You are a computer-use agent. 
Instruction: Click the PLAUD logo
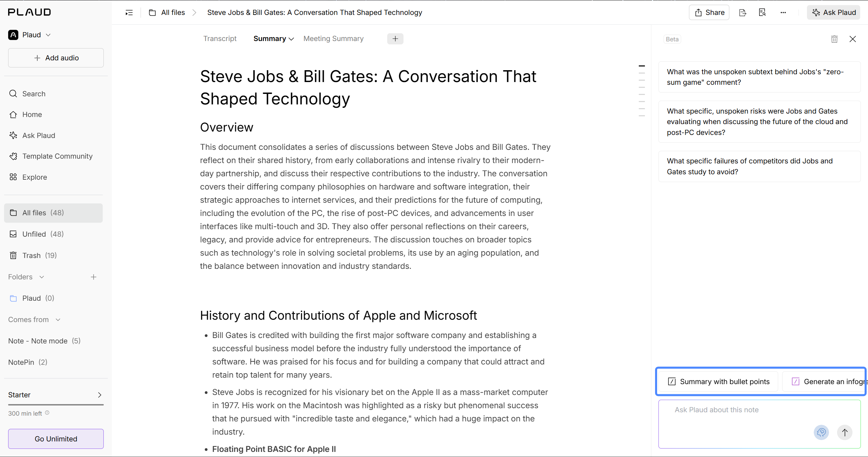29,12
